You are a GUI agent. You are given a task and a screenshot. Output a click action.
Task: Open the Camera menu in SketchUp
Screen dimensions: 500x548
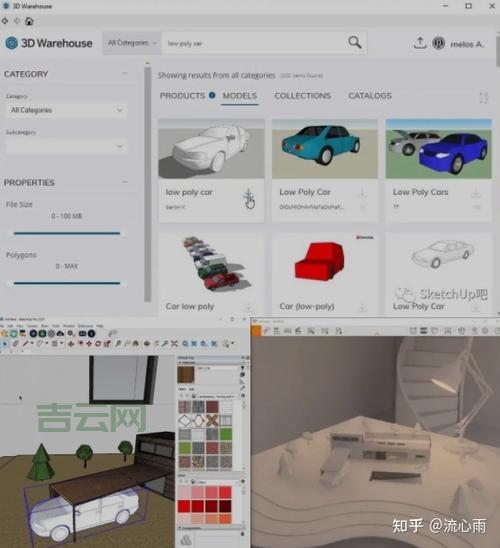32,326
